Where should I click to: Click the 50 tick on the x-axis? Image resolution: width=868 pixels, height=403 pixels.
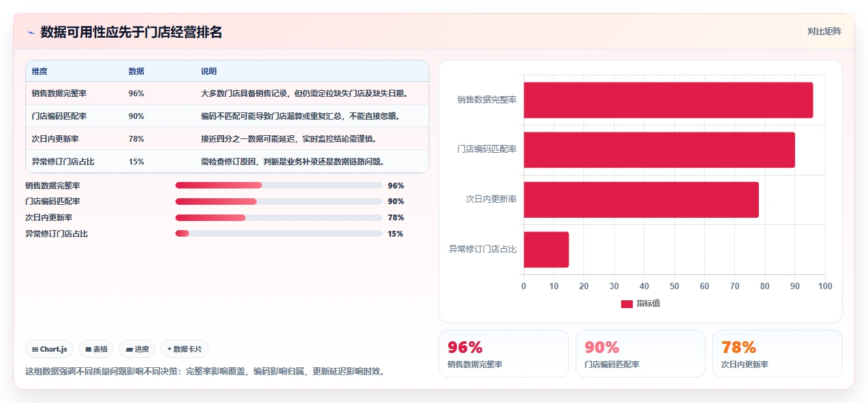(674, 287)
